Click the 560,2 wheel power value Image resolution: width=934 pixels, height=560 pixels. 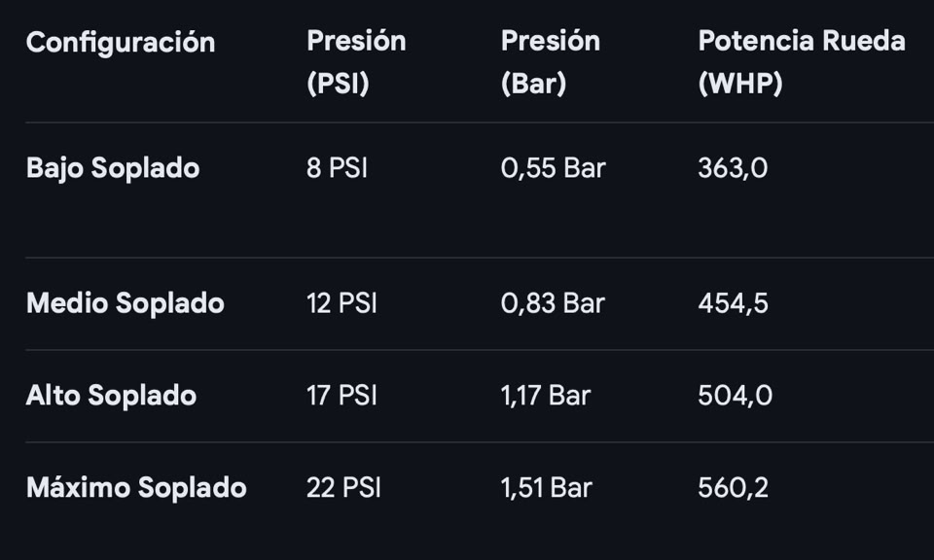point(733,487)
